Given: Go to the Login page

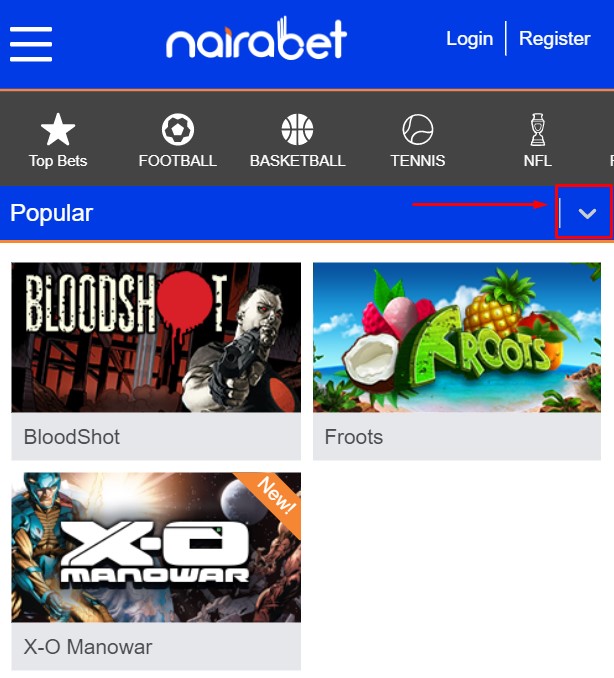Looking at the screenshot, I should [x=470, y=38].
